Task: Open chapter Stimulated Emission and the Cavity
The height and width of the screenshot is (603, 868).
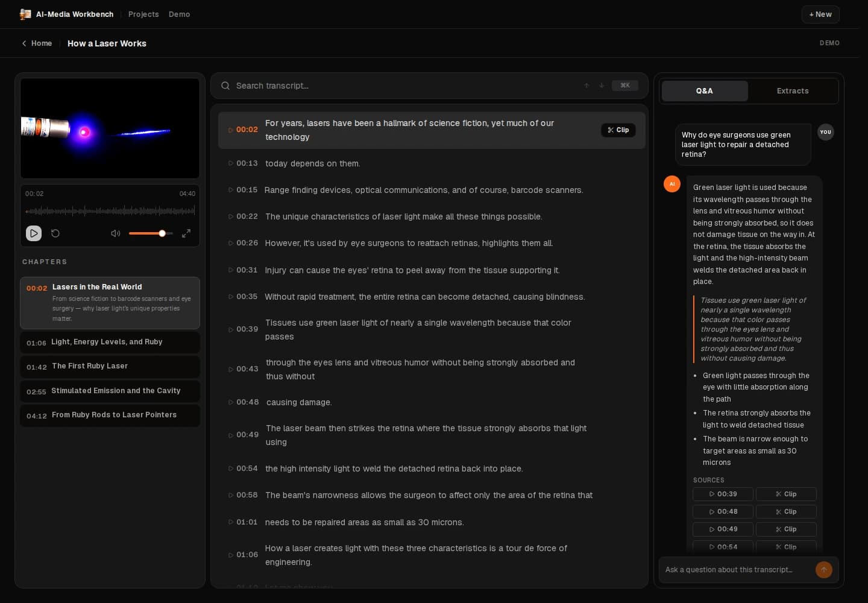Action: pos(110,391)
